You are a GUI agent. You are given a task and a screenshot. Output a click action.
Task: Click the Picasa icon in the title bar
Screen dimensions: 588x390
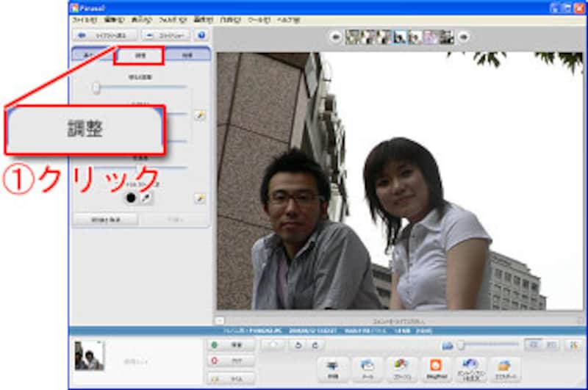pos(74,8)
